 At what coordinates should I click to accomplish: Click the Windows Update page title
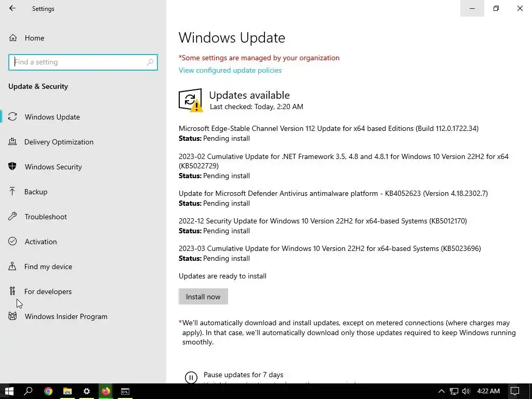pos(232,37)
